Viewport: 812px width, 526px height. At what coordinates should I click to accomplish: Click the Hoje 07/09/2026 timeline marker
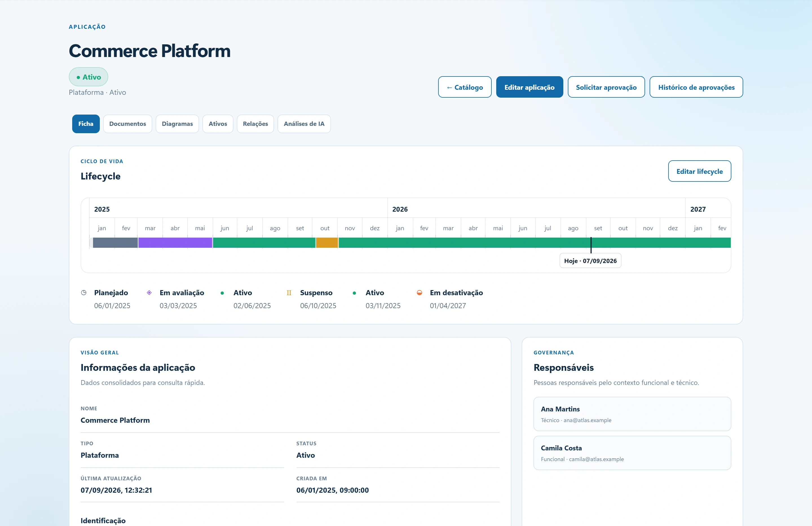590,261
